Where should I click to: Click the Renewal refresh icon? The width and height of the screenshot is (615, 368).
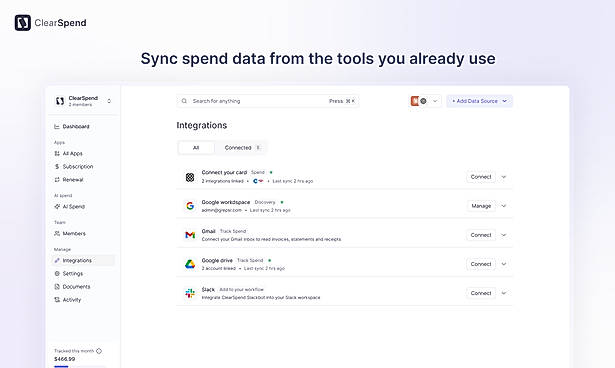coord(57,180)
